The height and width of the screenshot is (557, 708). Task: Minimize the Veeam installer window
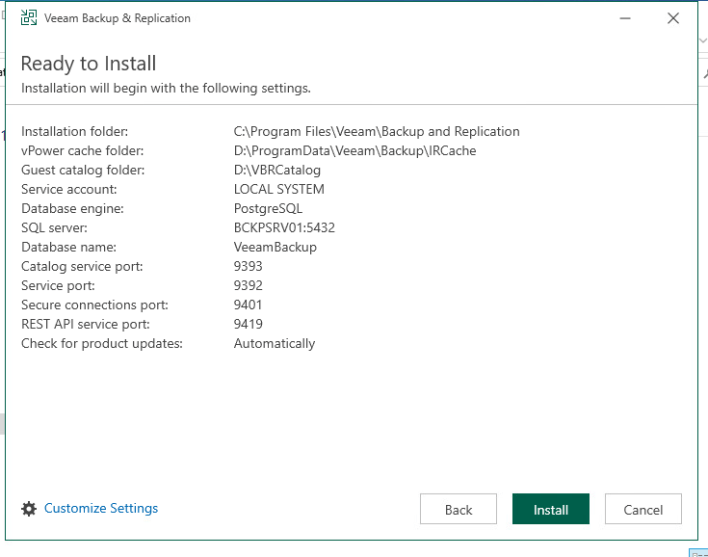[x=625, y=18]
